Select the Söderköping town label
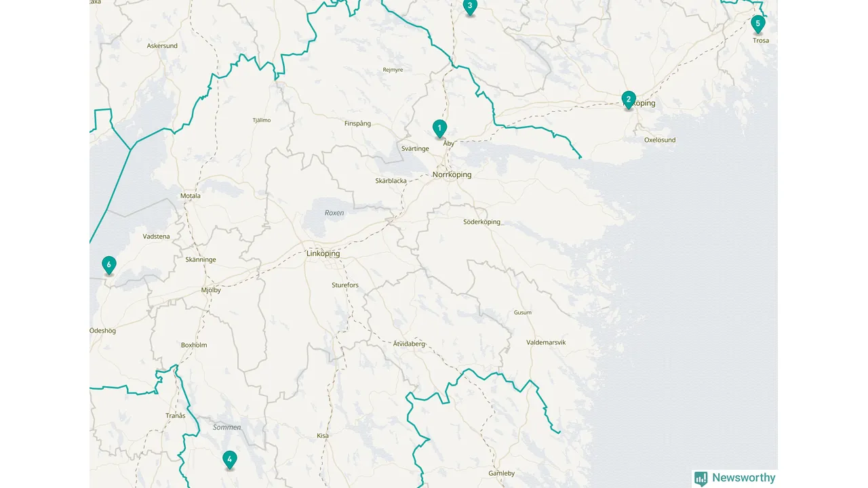Viewport: 868px width, 488px height. pos(482,222)
